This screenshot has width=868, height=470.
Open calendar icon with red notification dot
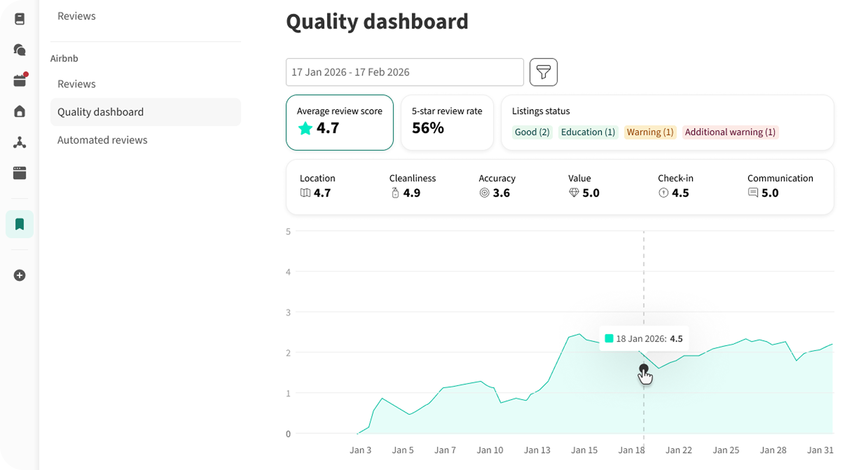(20, 81)
